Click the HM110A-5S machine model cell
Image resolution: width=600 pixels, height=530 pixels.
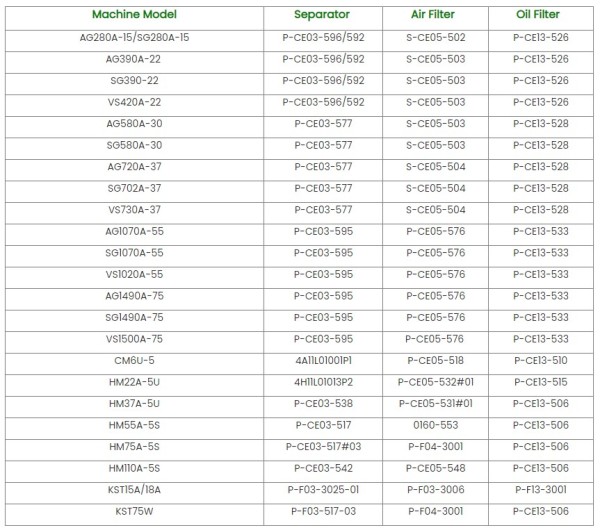click(134, 468)
